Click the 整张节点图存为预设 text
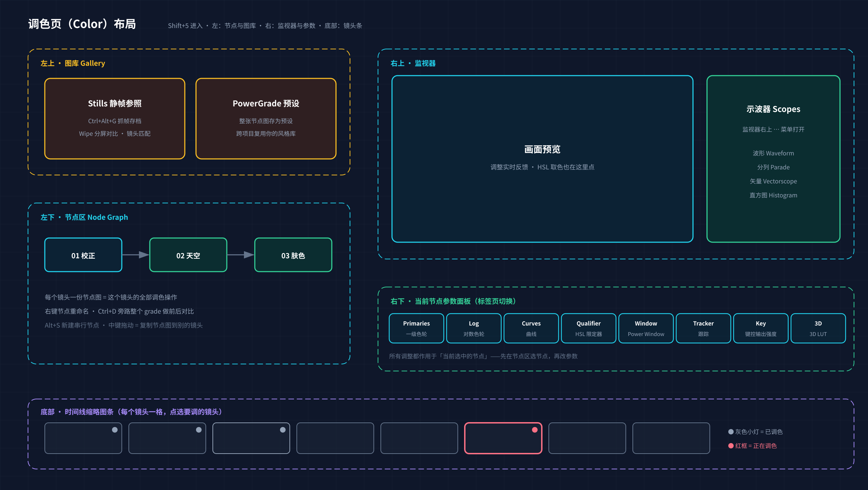Image resolution: width=868 pixels, height=490 pixels. click(266, 121)
